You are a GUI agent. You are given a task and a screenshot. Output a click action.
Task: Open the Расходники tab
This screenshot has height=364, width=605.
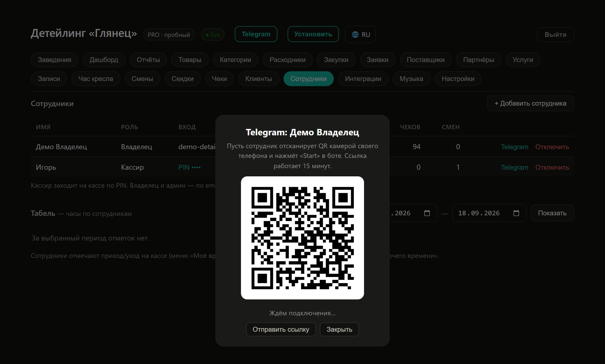point(288,60)
